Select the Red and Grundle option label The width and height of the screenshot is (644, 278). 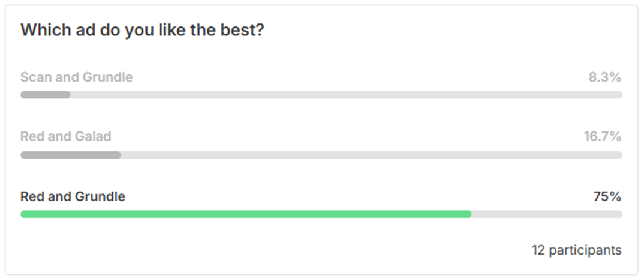pyautogui.click(x=73, y=197)
